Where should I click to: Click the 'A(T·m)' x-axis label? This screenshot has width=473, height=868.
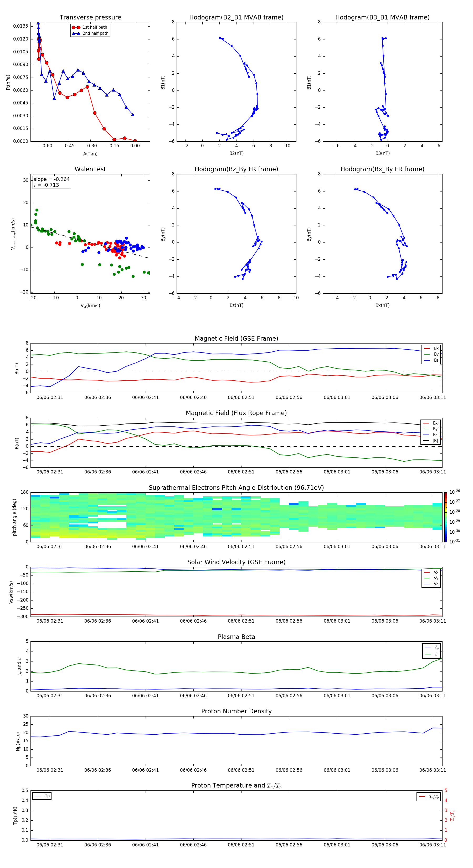90,154
